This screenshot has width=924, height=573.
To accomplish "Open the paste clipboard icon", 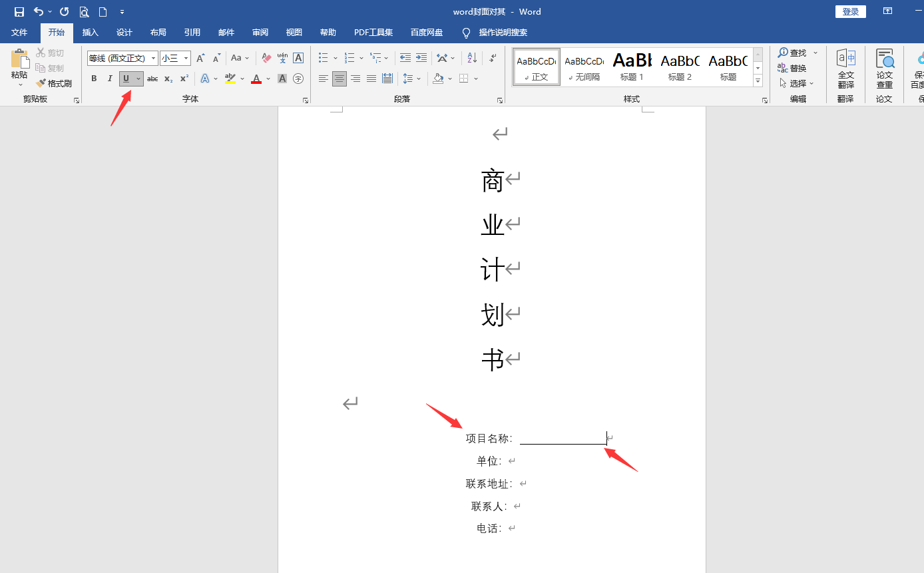I will 19,59.
